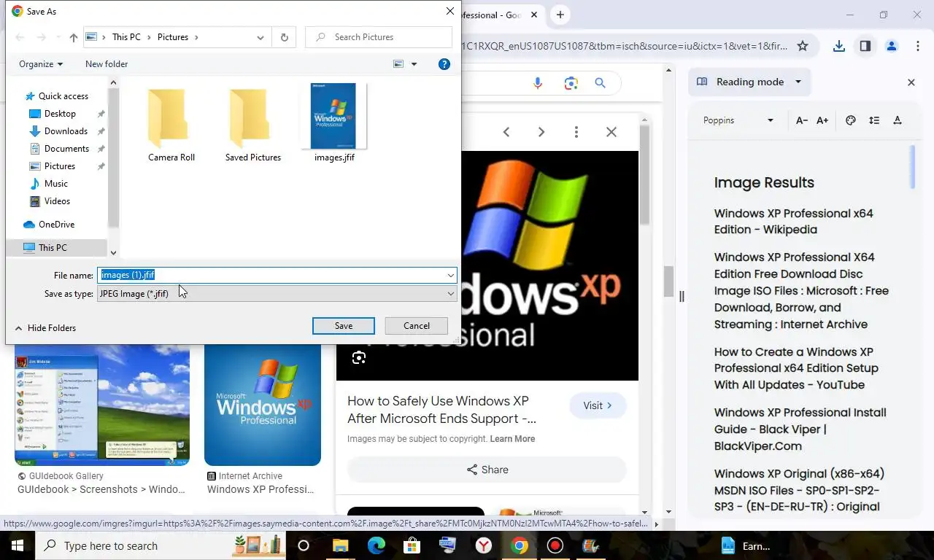Open Windows Start menu

18,545
